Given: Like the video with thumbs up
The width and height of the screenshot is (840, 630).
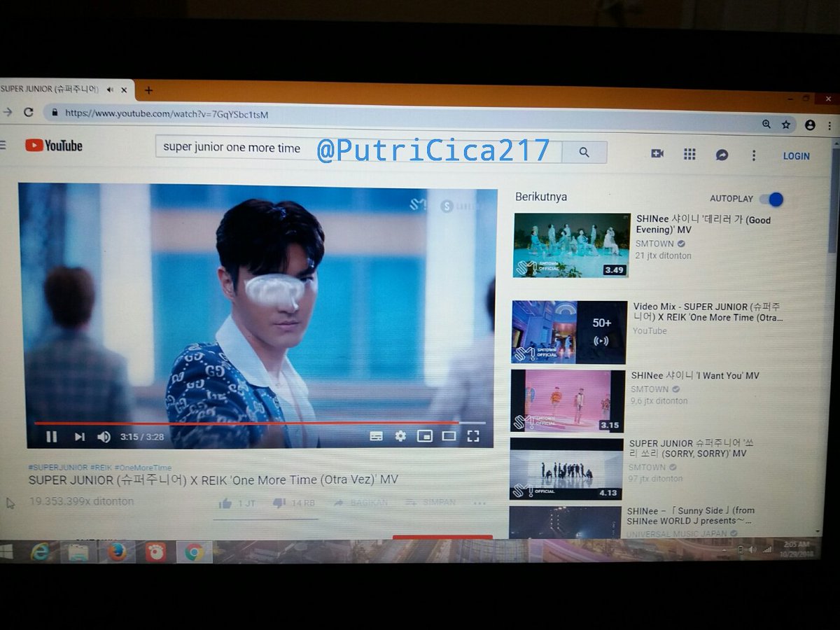Looking at the screenshot, I should pos(237,503).
